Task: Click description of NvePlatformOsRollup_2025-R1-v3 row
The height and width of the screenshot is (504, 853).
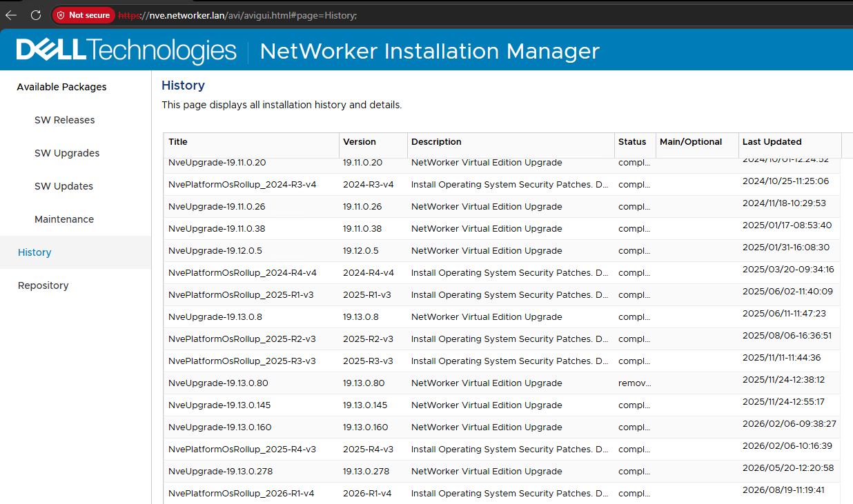Action: pos(510,295)
